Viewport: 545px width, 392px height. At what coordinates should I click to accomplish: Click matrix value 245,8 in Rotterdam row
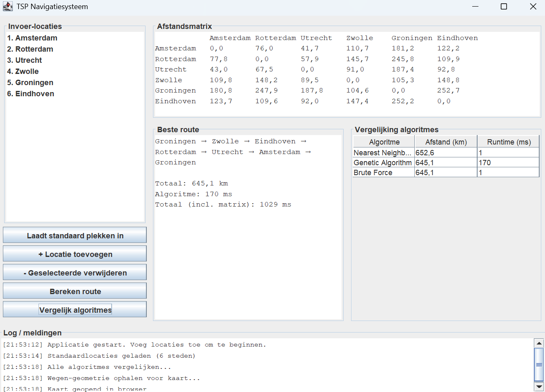pos(403,59)
